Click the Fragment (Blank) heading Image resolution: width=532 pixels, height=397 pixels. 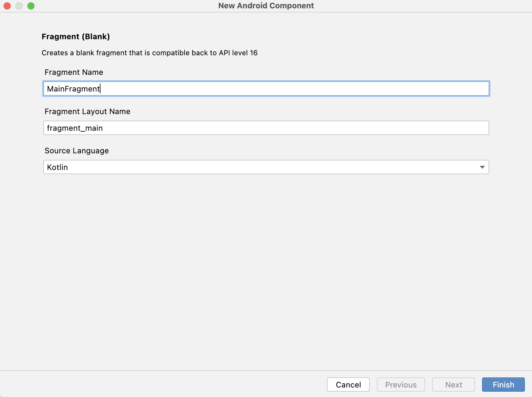(x=76, y=37)
